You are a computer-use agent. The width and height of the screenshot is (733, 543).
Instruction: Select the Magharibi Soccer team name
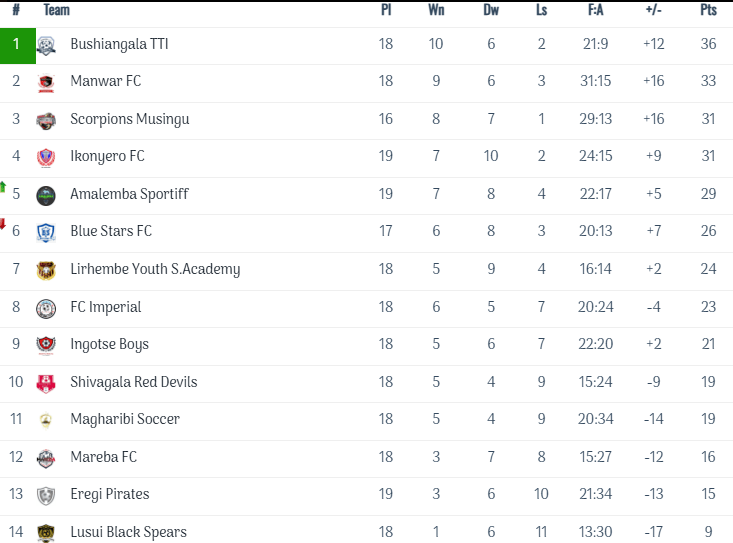click(x=125, y=419)
